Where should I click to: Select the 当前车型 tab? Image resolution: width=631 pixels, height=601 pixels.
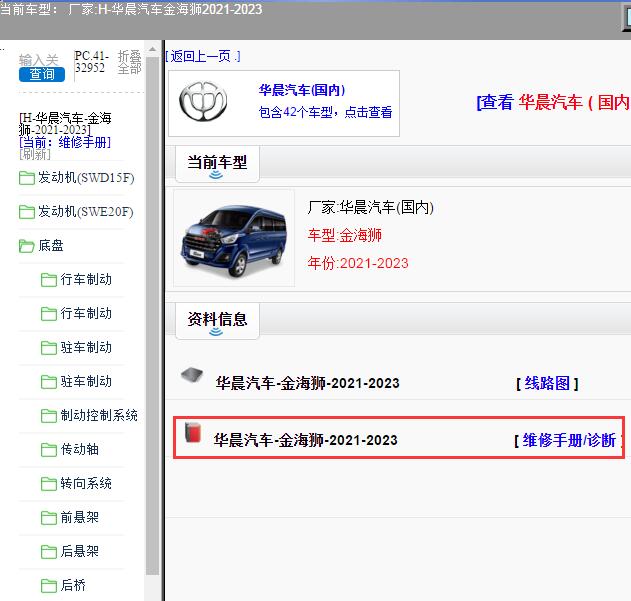(x=217, y=164)
